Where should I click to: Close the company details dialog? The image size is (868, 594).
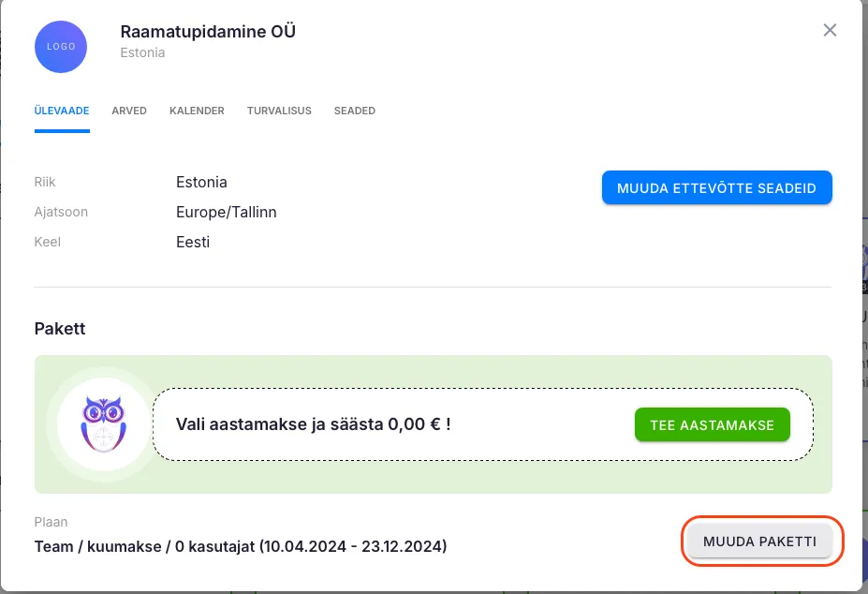pos(829,30)
